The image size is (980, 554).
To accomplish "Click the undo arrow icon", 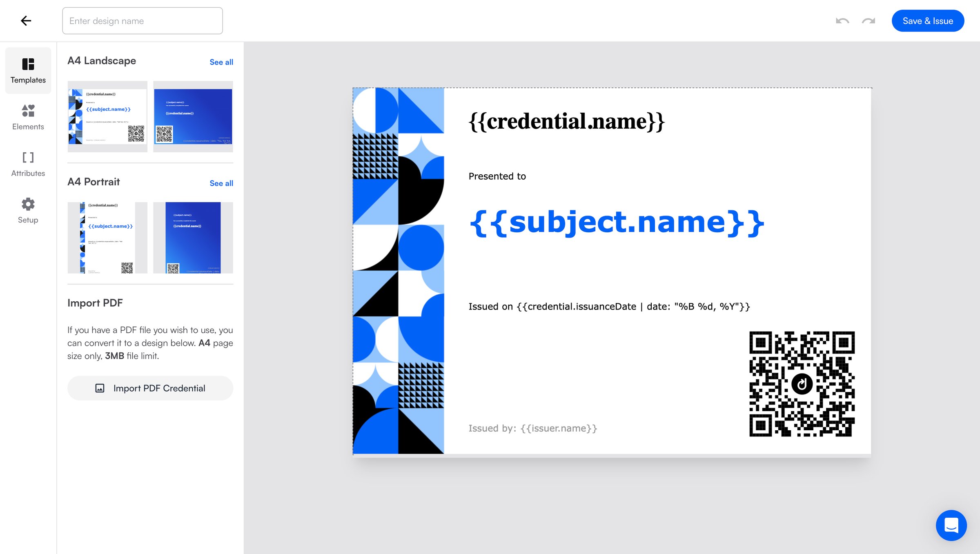I will point(842,21).
